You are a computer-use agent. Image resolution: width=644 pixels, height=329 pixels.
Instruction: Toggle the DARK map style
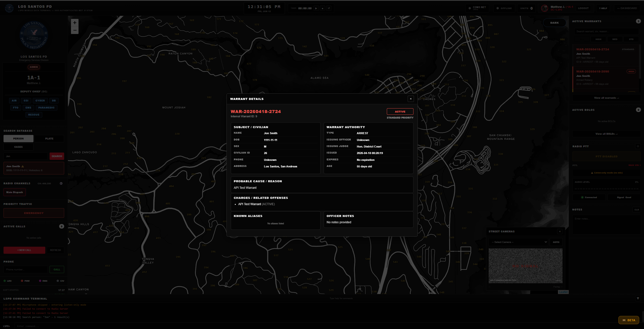(x=554, y=23)
